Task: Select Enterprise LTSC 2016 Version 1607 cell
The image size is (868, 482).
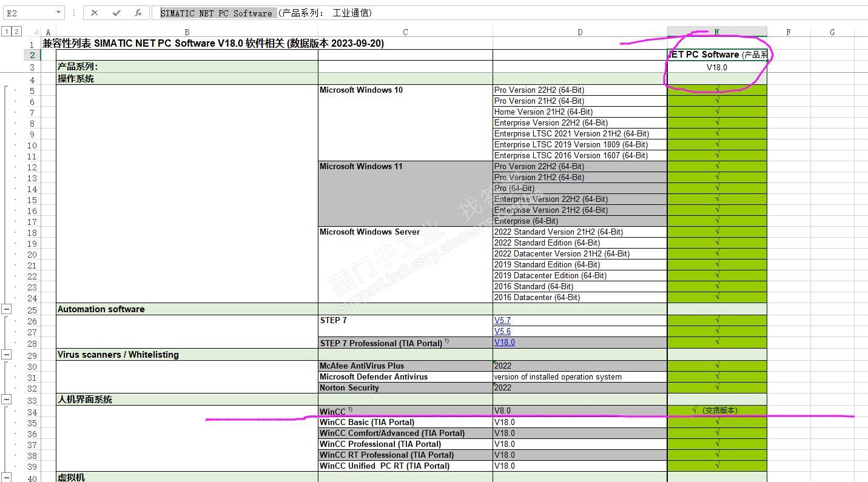Action: [x=580, y=155]
